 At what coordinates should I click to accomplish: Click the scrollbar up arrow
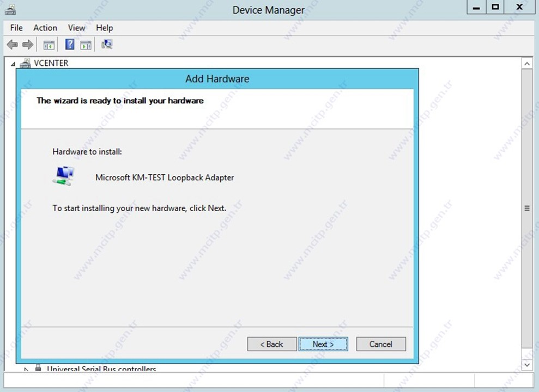[526, 64]
